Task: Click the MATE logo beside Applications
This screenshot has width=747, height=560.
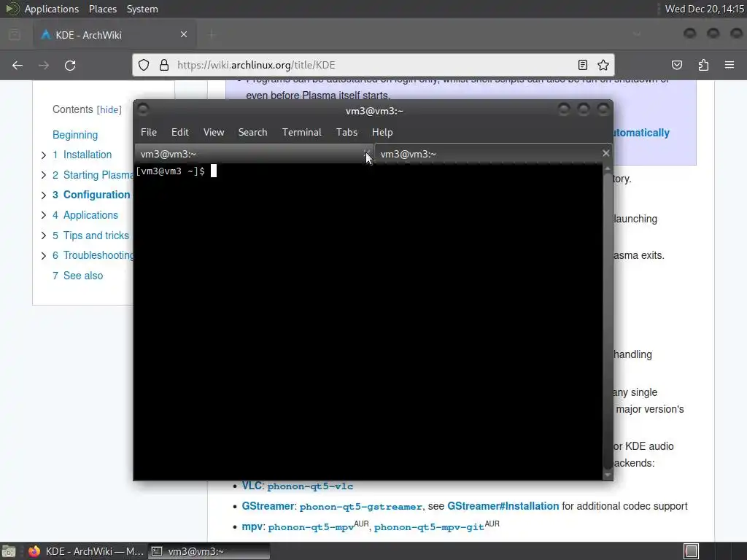Action: [12, 9]
